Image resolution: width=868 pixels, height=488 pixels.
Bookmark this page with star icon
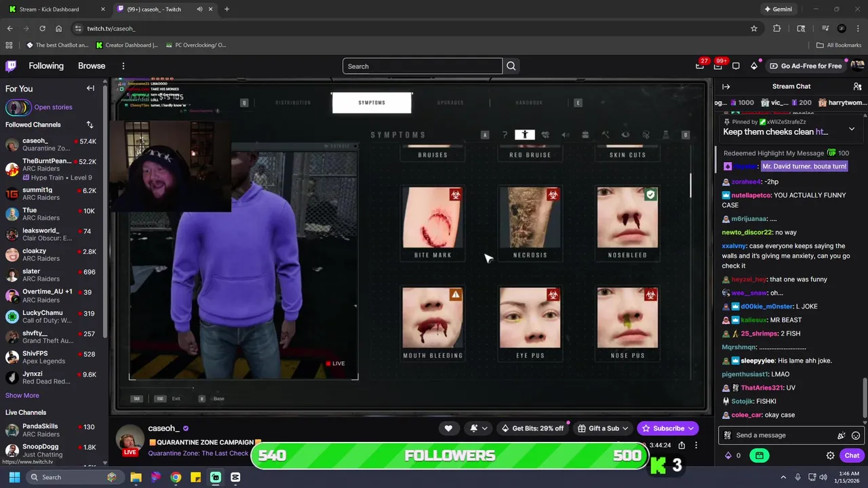click(753, 28)
